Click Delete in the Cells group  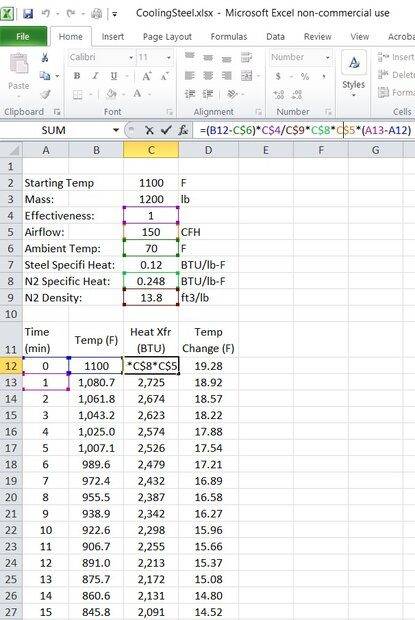pos(396,75)
